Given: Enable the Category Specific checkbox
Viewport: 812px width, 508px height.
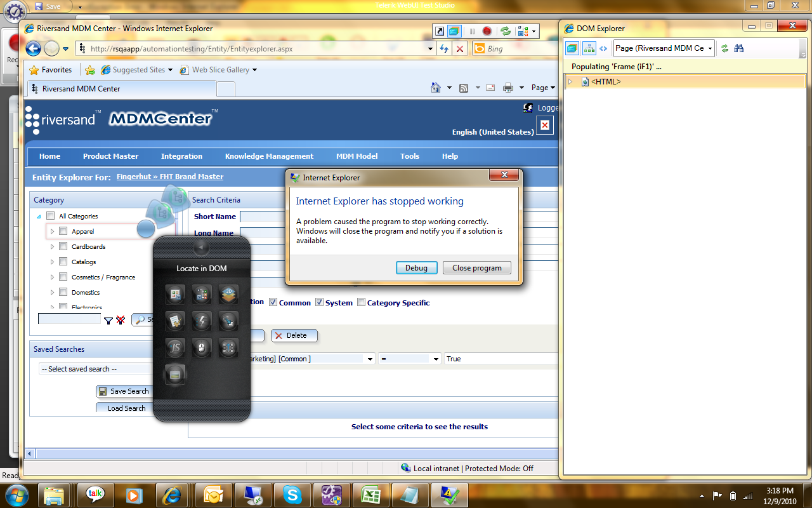Looking at the screenshot, I should (362, 302).
